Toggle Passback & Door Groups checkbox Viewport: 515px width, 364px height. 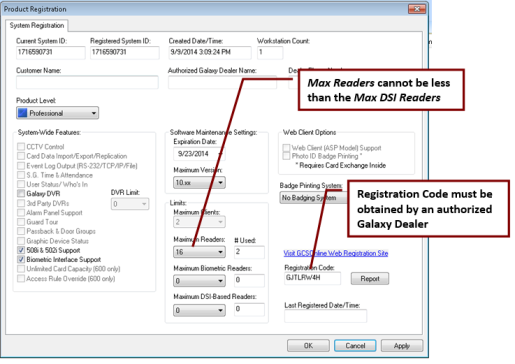coord(21,231)
